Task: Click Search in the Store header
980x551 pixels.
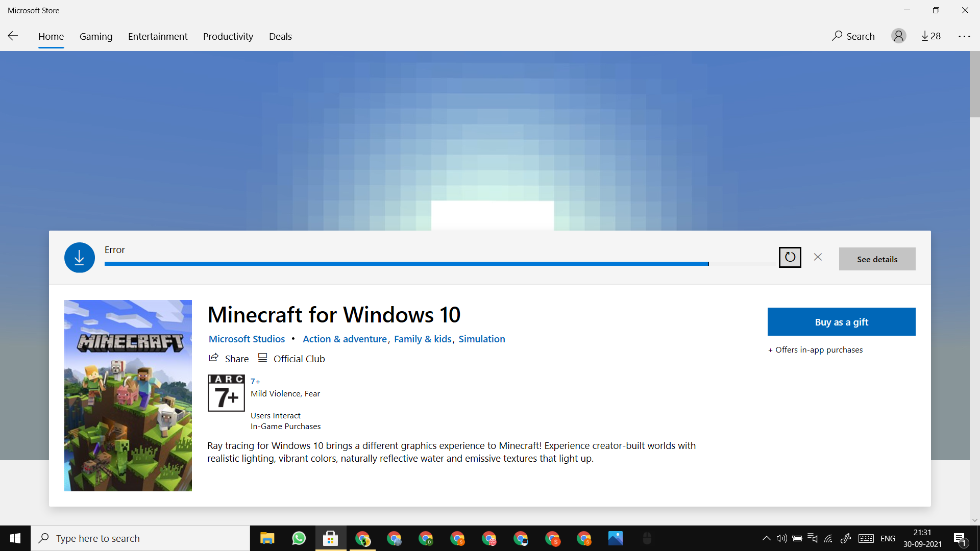Action: click(853, 36)
